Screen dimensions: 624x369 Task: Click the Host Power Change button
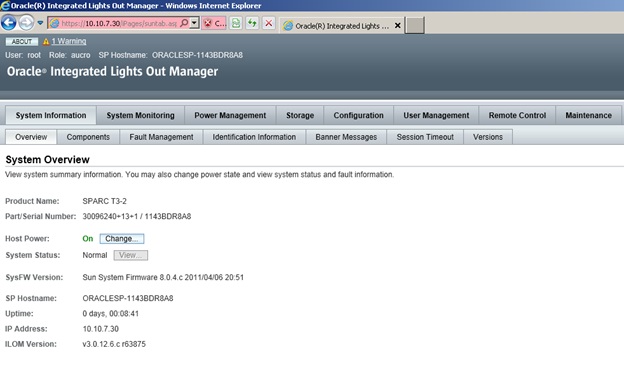coord(122,239)
